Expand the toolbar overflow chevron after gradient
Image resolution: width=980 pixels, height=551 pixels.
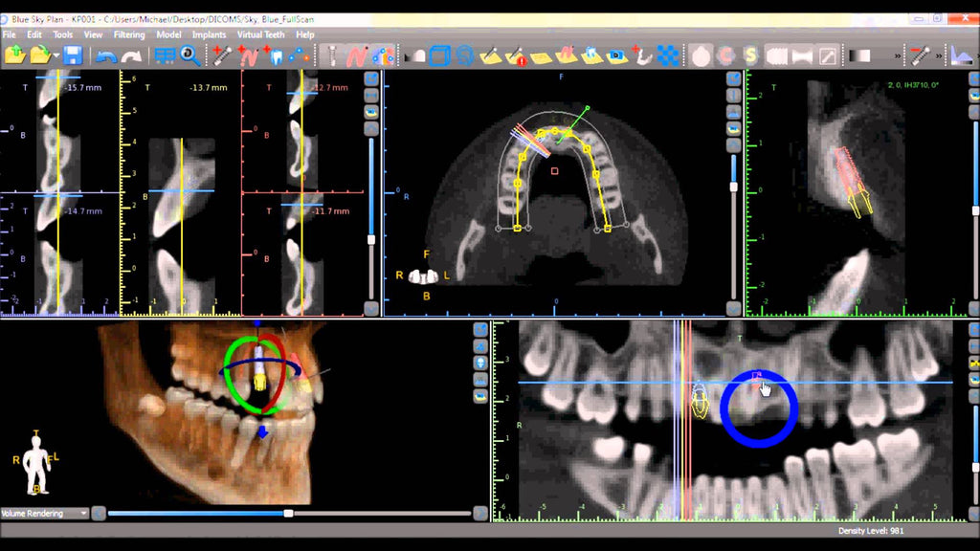click(897, 56)
